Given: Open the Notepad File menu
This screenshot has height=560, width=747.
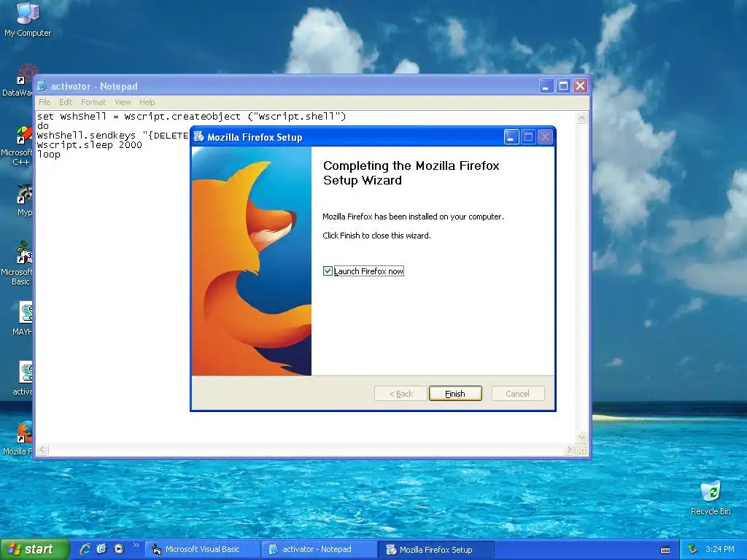Looking at the screenshot, I should 44,102.
